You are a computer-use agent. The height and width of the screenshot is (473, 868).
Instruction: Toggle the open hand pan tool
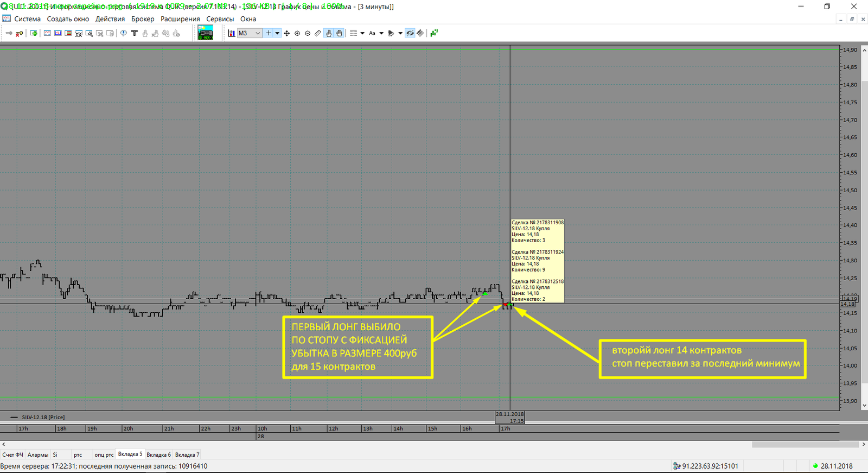point(339,33)
